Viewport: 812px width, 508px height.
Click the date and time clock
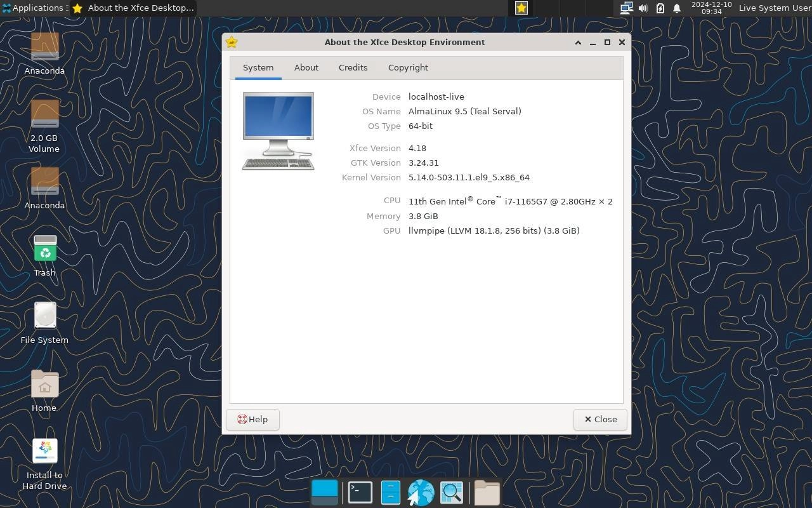click(711, 8)
